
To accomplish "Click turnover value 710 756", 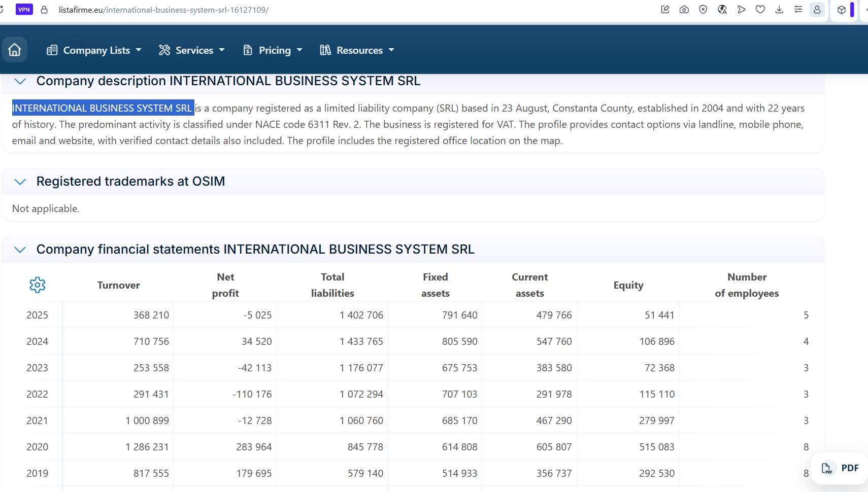I will (x=151, y=341).
